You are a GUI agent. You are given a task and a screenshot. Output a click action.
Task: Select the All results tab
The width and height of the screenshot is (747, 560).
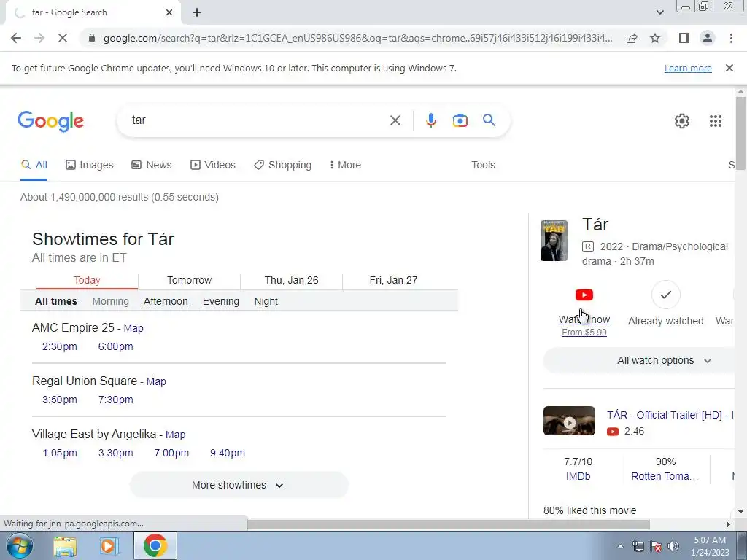pyautogui.click(x=34, y=165)
